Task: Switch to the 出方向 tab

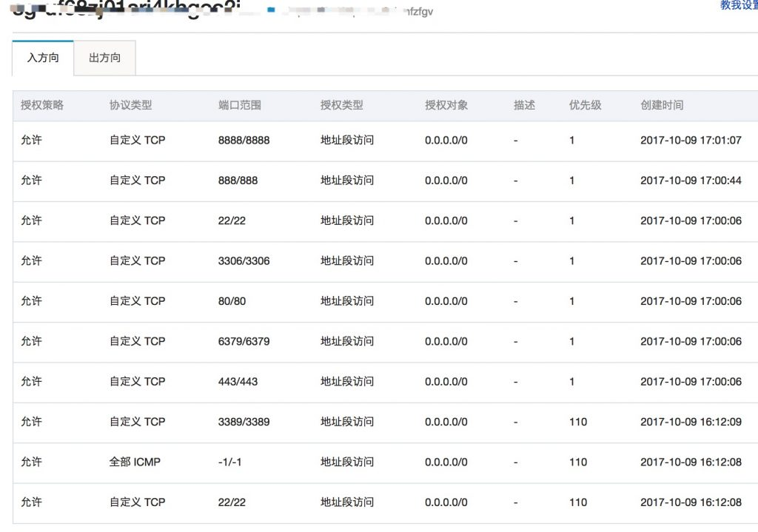Action: coord(105,58)
